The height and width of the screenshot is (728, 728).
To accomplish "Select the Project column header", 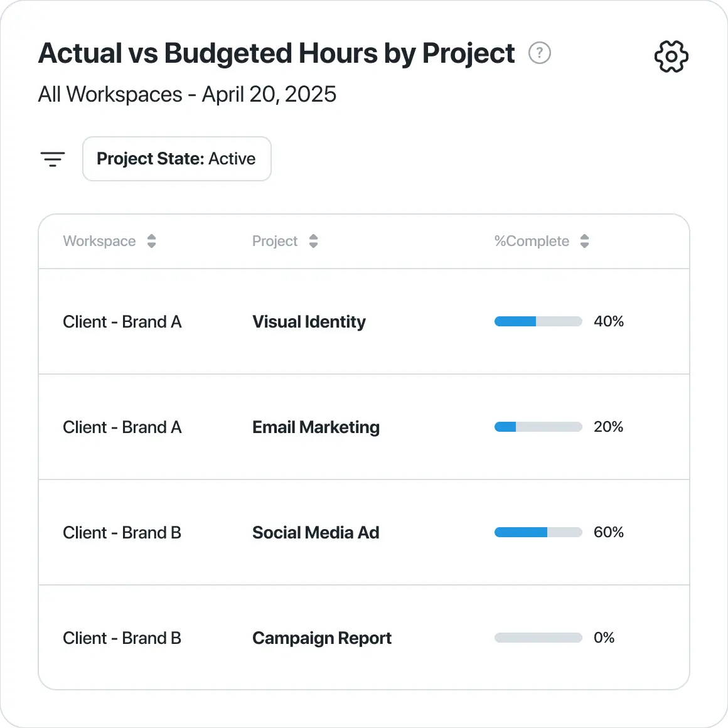I will [275, 241].
